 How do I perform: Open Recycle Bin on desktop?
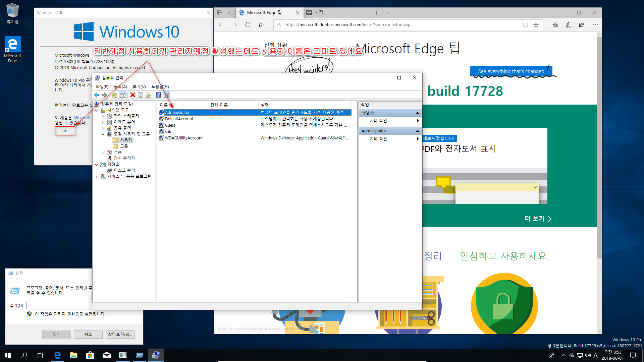click(x=13, y=14)
